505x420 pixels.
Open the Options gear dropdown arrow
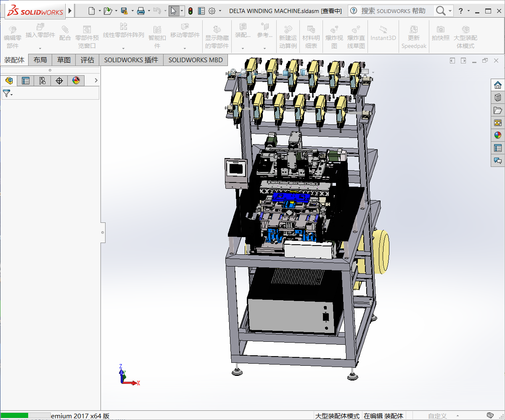coord(220,11)
